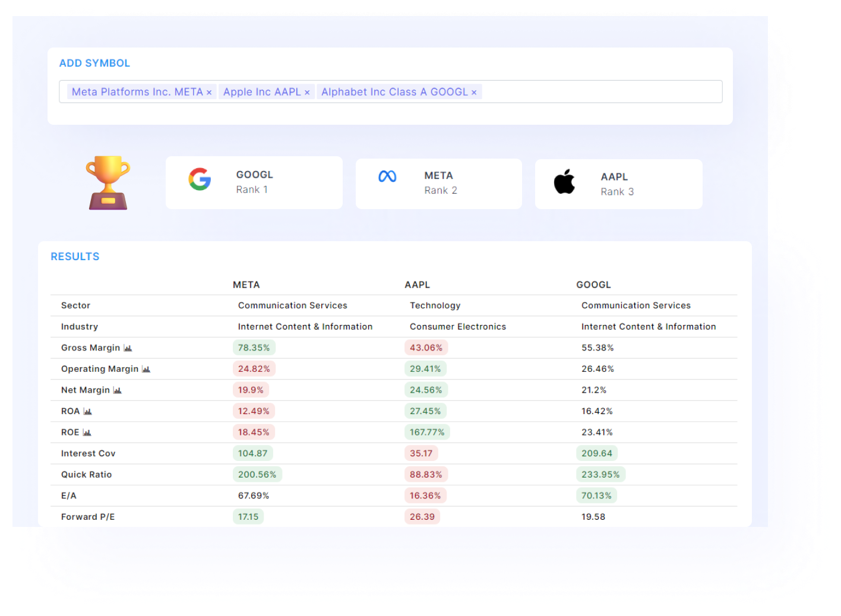
Task: Click META quick ratio 200.56%
Action: point(257,475)
